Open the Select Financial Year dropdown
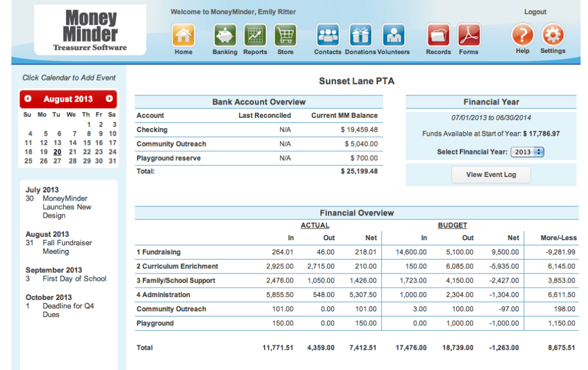The image size is (588, 370). 527,152
